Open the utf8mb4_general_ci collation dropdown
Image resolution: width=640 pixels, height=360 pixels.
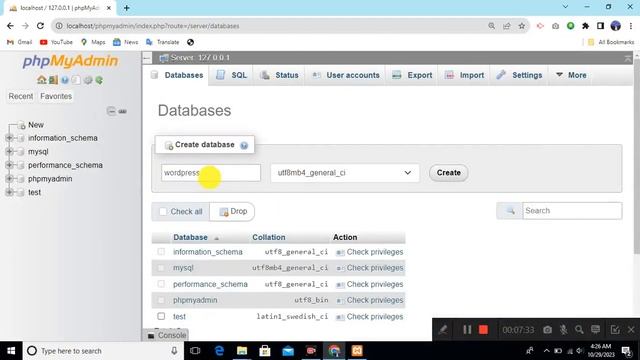(x=345, y=173)
